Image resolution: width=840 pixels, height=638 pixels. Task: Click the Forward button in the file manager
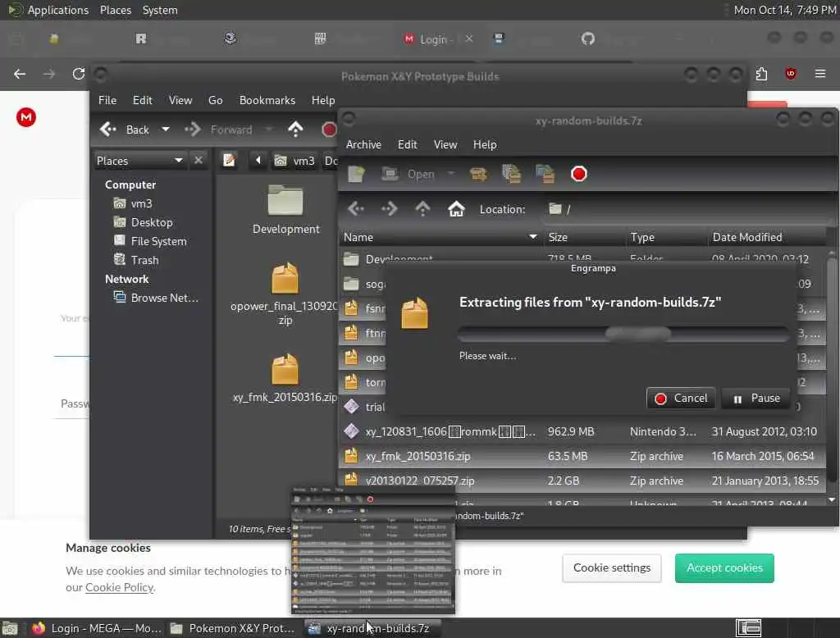[219, 130]
